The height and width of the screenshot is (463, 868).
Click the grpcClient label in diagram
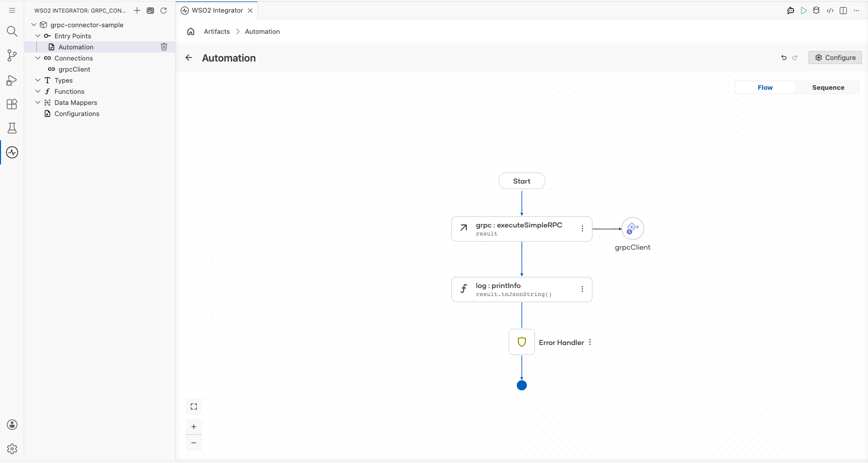click(633, 247)
